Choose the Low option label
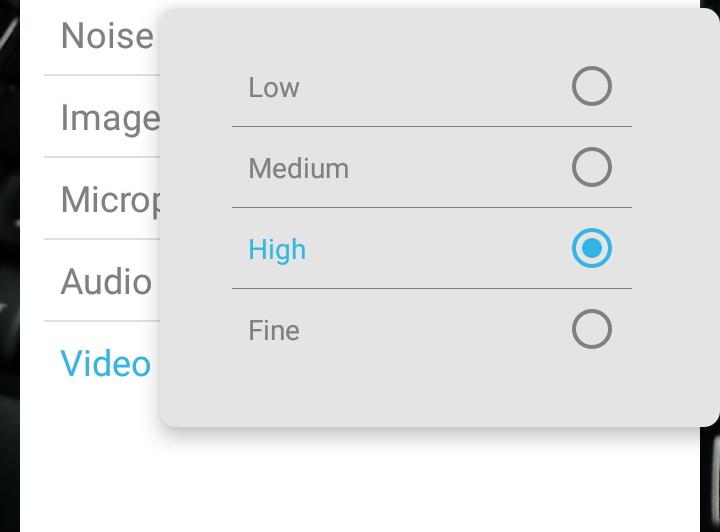The width and height of the screenshot is (720, 532). pyautogui.click(x=274, y=88)
